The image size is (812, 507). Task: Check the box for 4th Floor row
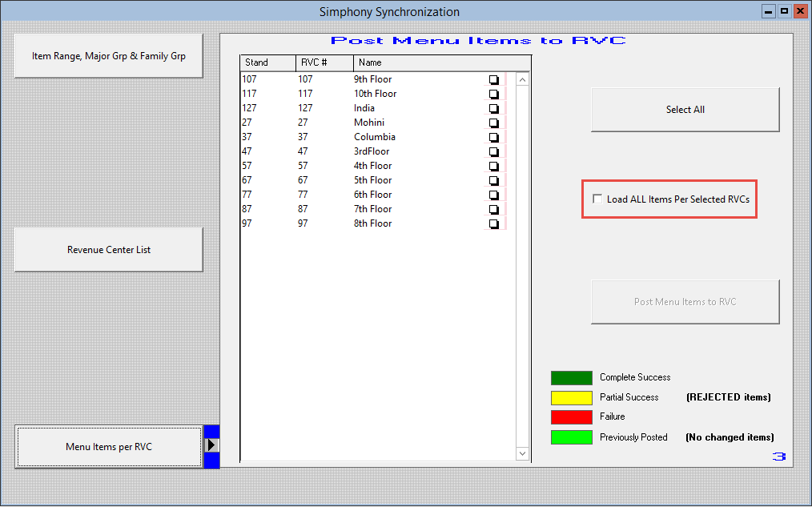(493, 167)
